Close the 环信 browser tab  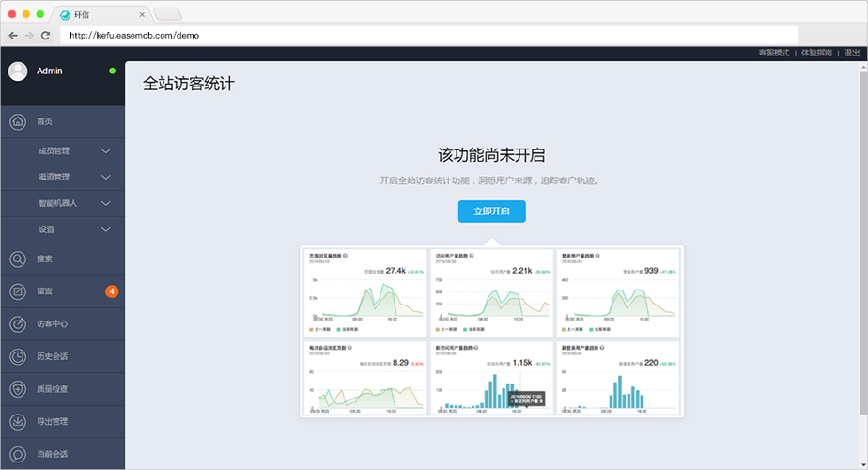point(142,15)
